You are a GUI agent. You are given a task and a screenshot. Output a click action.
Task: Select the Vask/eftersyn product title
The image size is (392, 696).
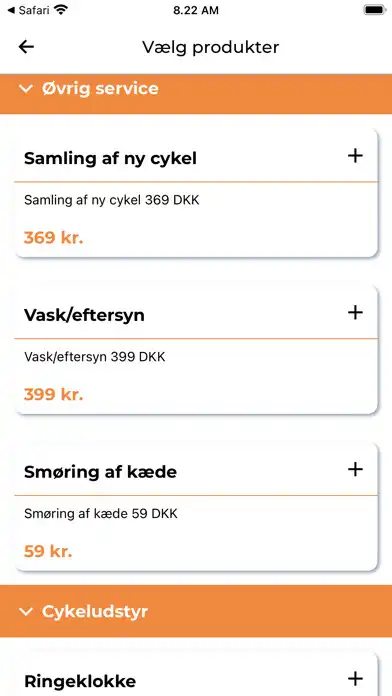click(84, 315)
